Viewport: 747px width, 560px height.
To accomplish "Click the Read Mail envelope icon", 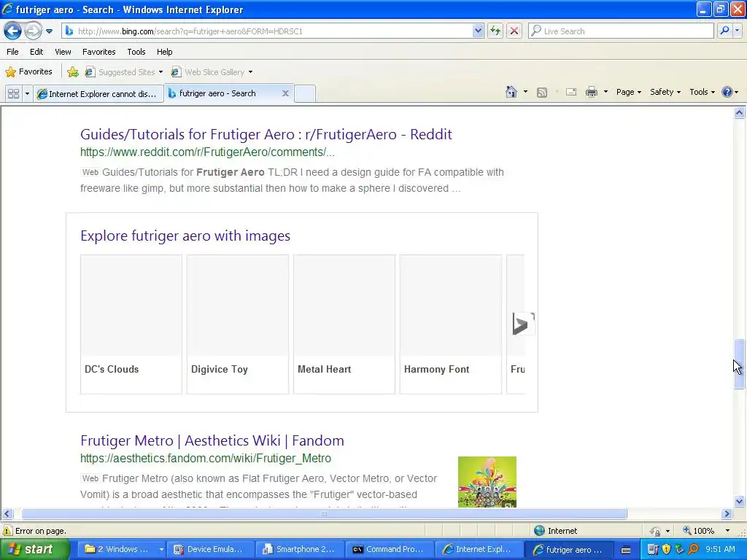I will tap(571, 92).
